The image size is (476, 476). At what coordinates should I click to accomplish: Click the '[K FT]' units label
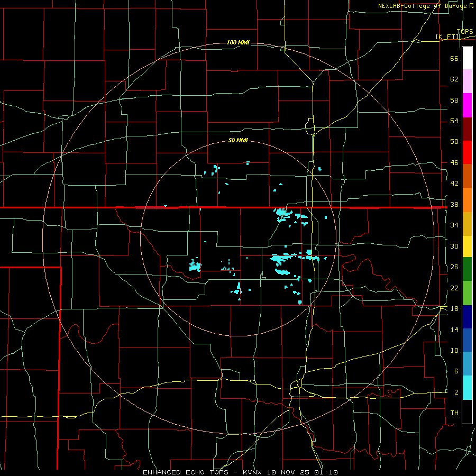click(447, 36)
